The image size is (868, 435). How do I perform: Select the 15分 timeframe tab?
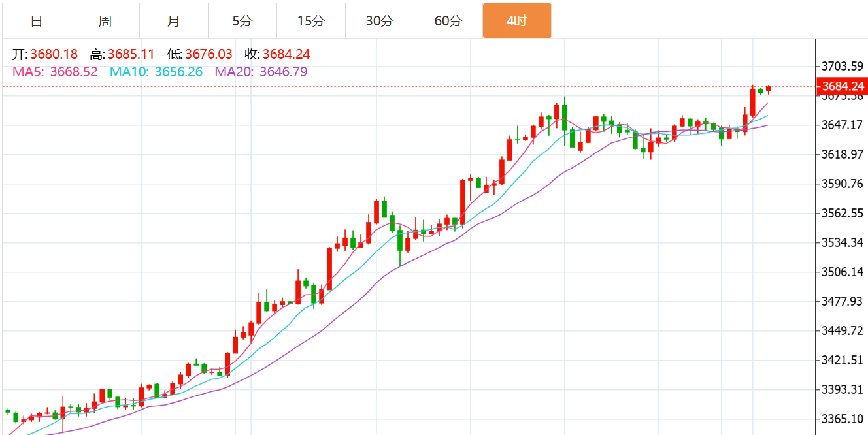point(311,21)
